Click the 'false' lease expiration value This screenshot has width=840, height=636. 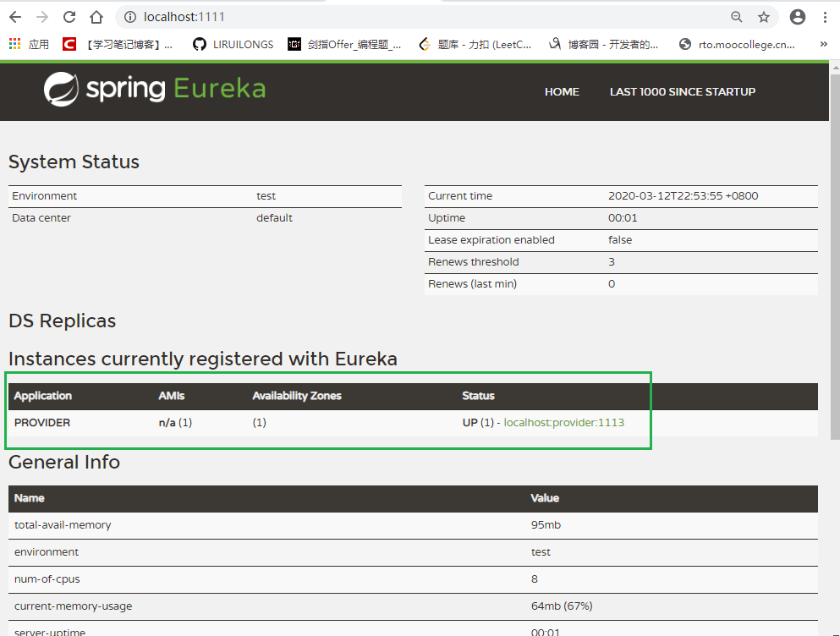pos(620,240)
